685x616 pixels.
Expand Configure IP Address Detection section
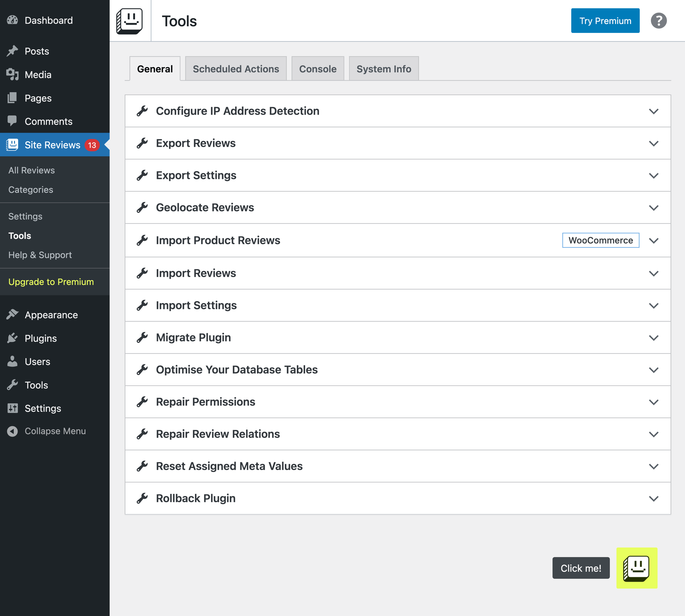coord(653,111)
